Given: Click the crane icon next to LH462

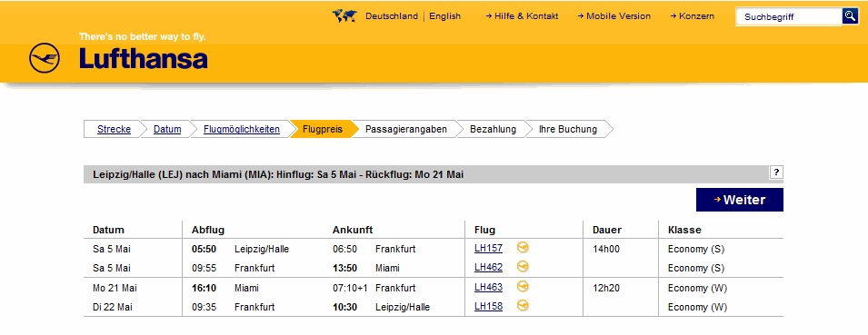Looking at the screenshot, I should tap(523, 267).
